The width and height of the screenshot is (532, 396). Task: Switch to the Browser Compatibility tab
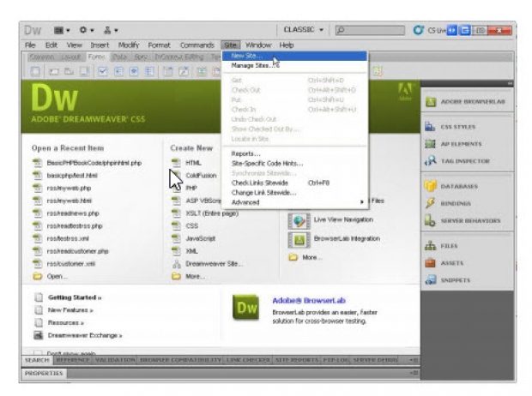click(180, 360)
